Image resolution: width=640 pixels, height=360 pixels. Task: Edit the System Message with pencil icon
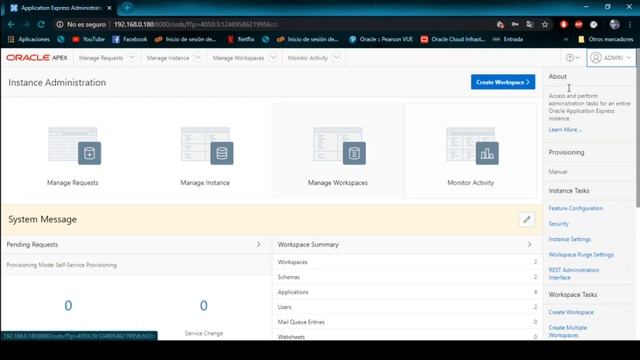tap(527, 220)
